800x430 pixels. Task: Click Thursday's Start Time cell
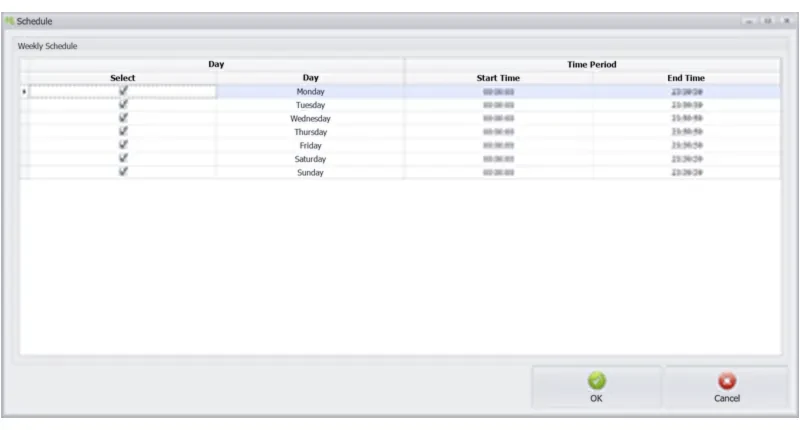coord(498,132)
